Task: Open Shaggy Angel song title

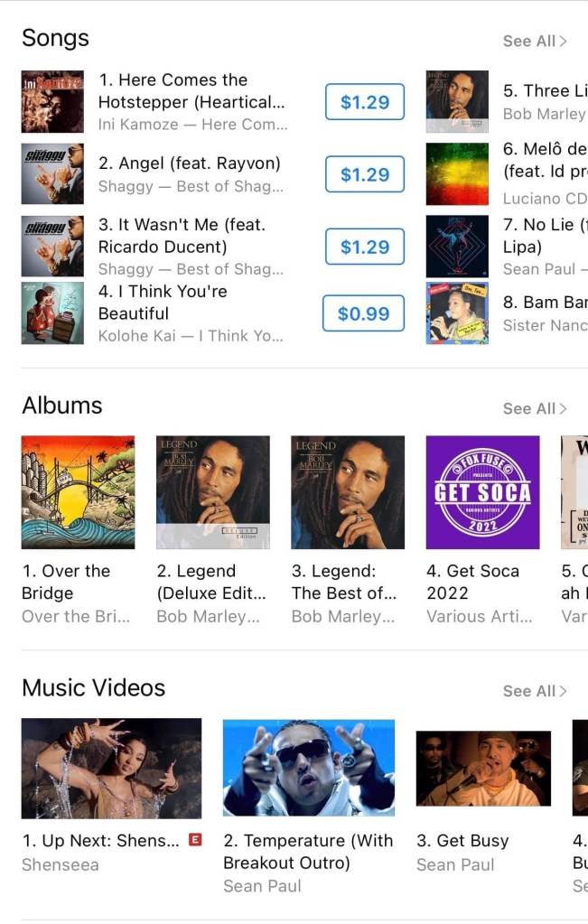Action: coord(189,163)
